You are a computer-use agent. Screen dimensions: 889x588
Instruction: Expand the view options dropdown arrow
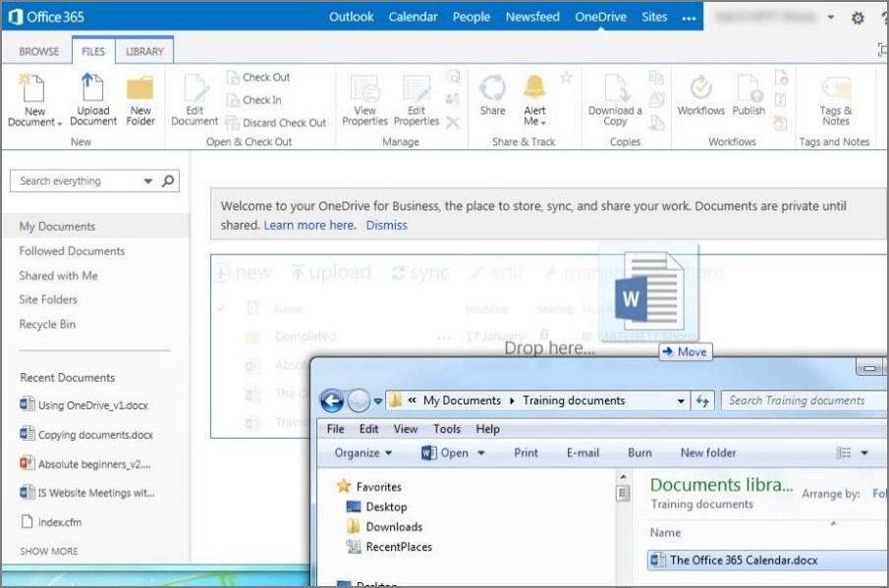pyautogui.click(x=864, y=453)
